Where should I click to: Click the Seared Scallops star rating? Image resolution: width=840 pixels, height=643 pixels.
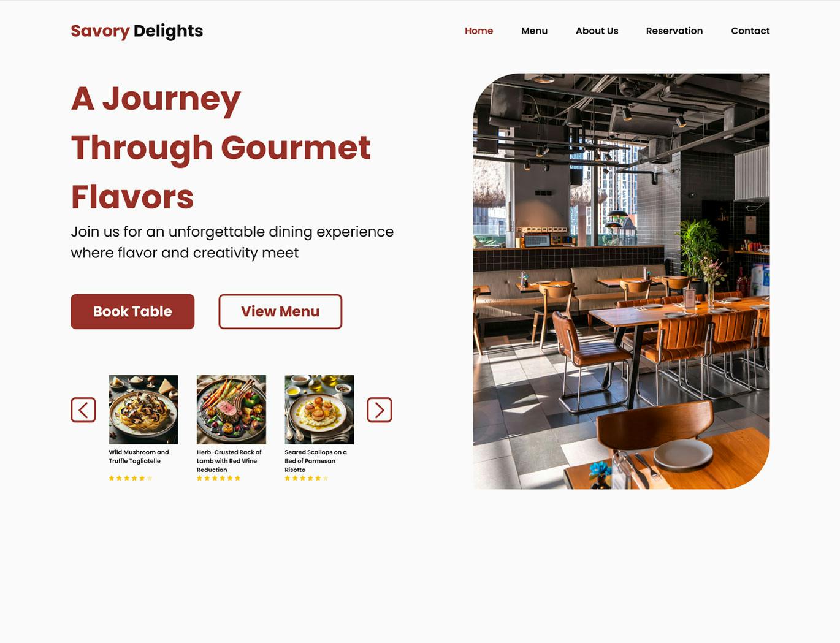pos(307,478)
